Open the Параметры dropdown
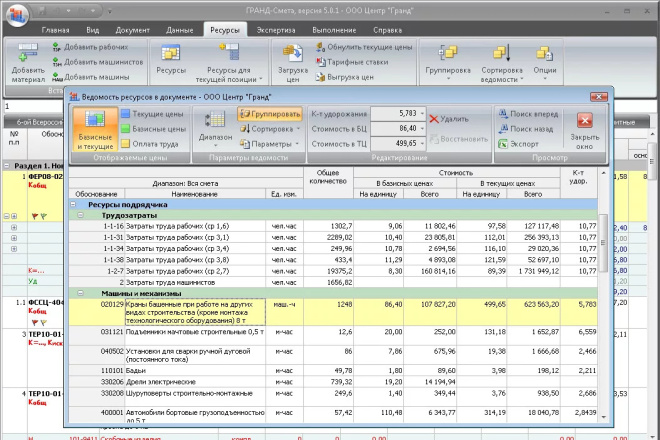The image size is (660, 440). [271, 144]
